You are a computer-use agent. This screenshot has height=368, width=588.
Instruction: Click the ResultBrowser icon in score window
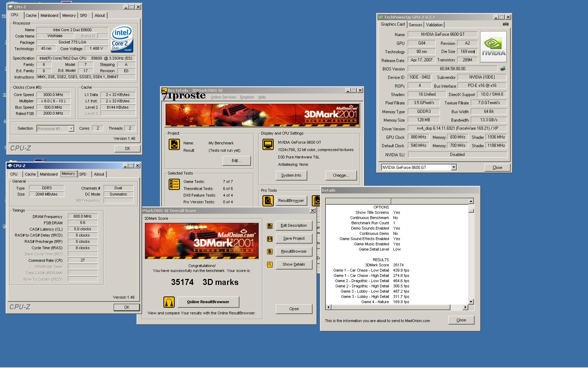[x=270, y=252]
